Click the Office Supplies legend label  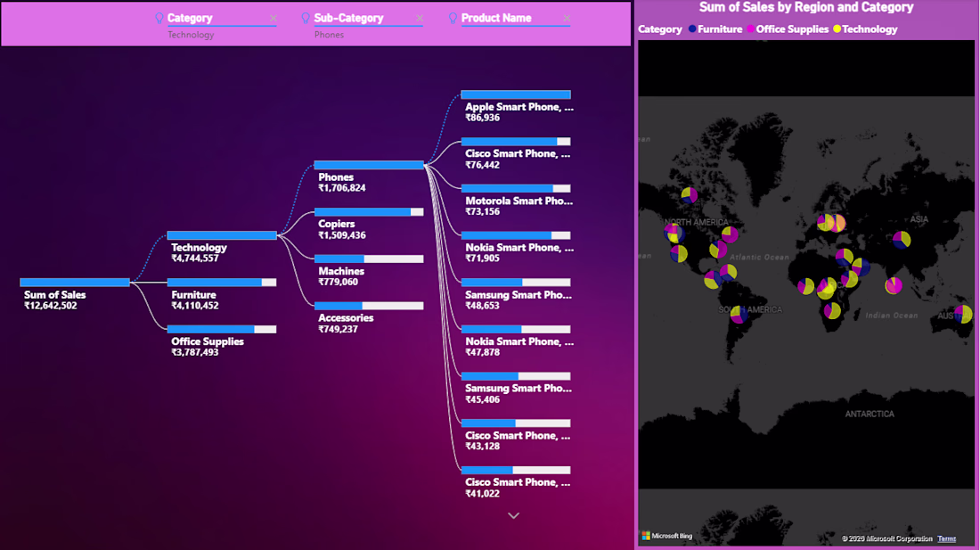[792, 29]
